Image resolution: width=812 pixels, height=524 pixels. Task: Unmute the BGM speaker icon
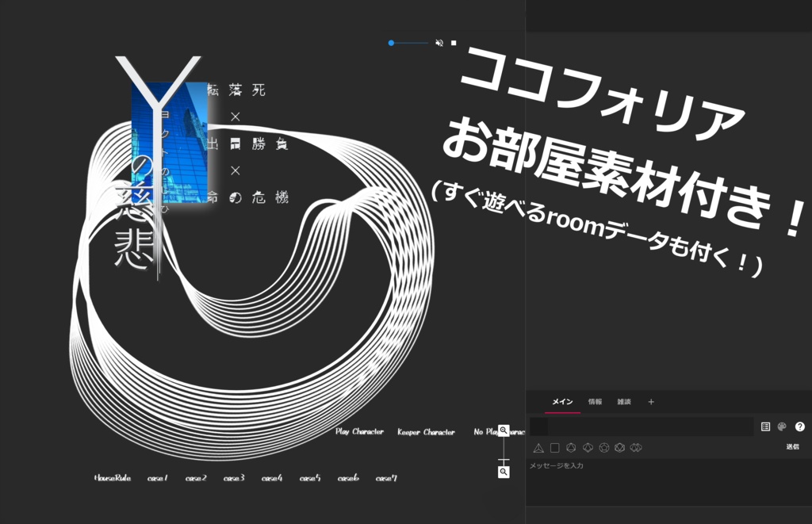pos(439,43)
